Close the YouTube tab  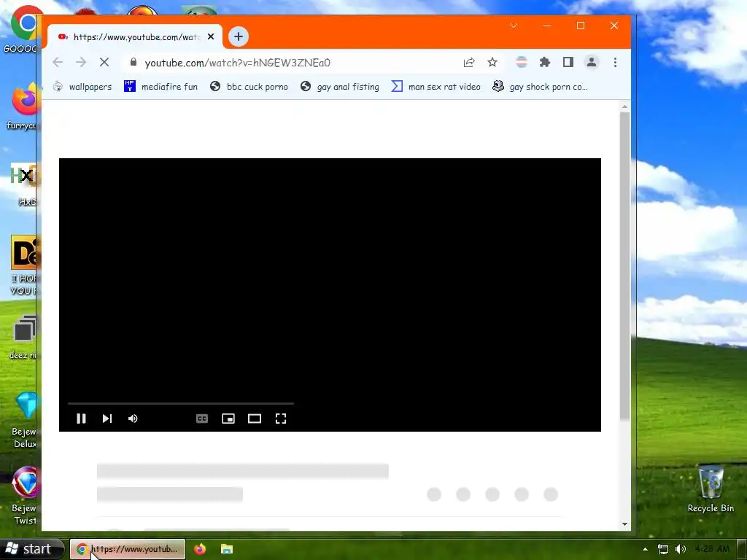(x=211, y=36)
